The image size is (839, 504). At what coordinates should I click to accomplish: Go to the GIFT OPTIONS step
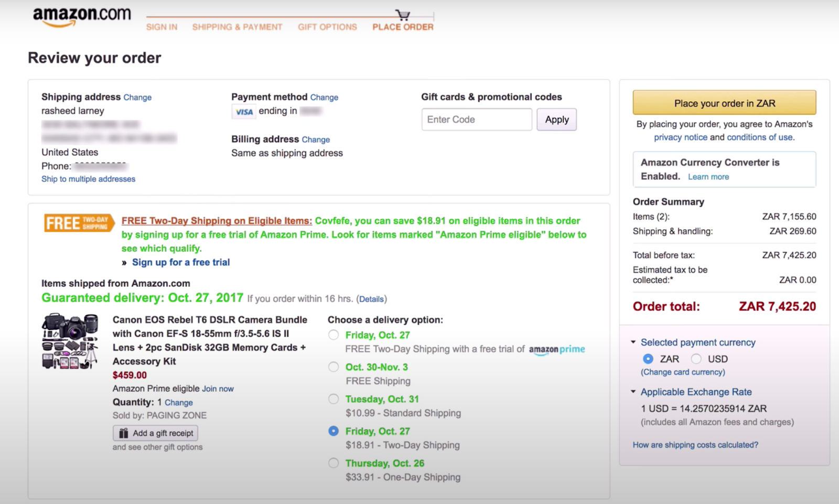pos(327,27)
